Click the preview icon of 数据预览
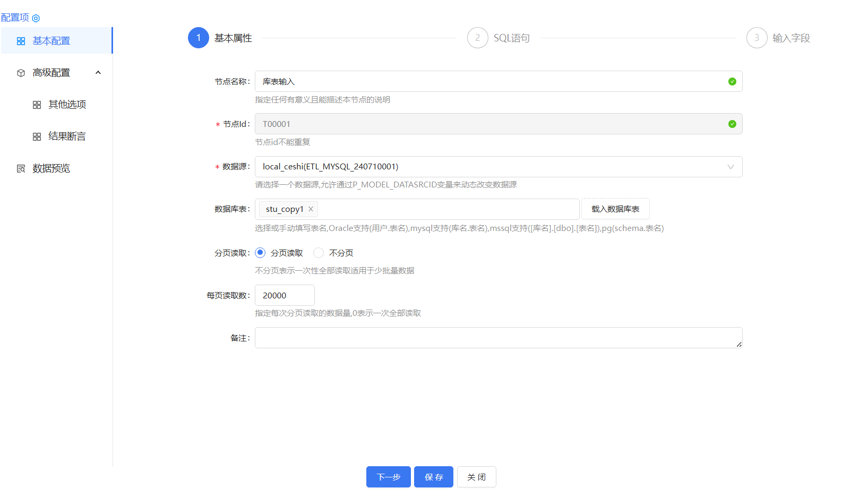This screenshot has height=497, width=868. tap(21, 169)
